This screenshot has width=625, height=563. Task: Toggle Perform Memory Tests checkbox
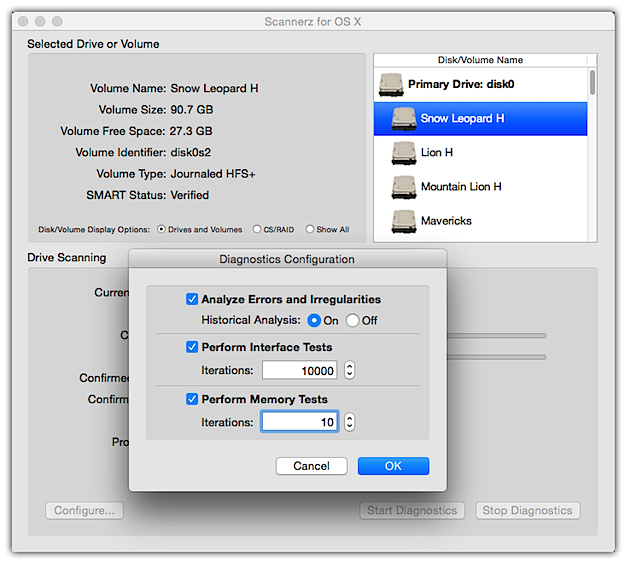point(192,399)
